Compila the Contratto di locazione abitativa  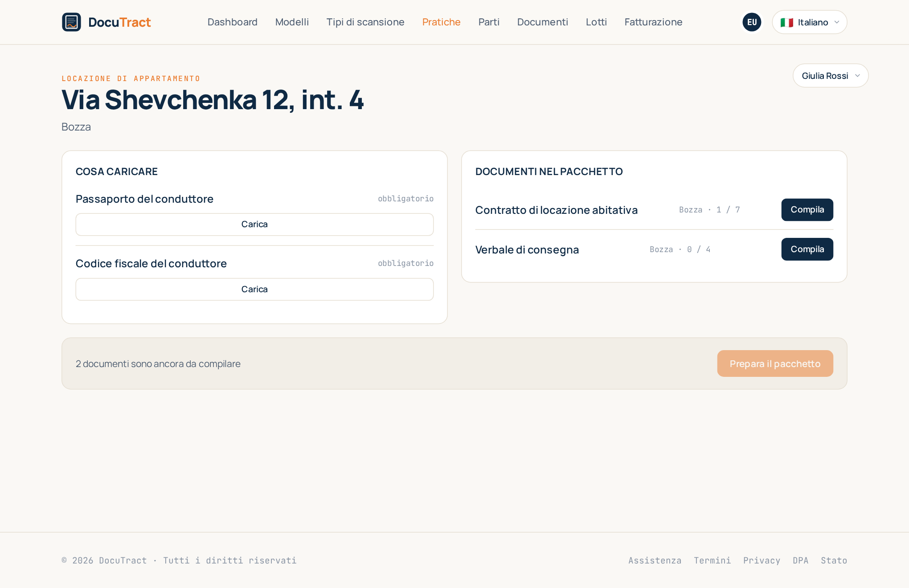(807, 210)
